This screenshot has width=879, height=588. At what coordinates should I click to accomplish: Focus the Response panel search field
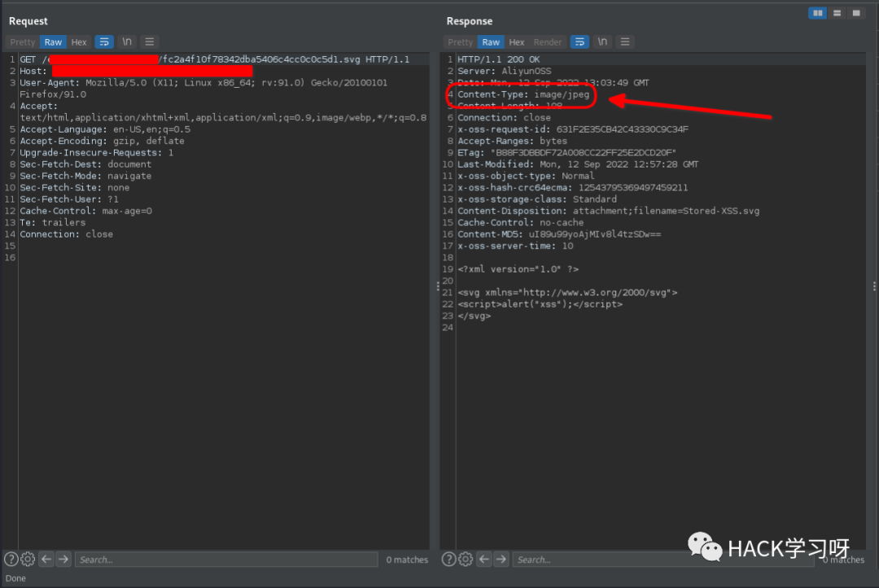click(x=663, y=560)
